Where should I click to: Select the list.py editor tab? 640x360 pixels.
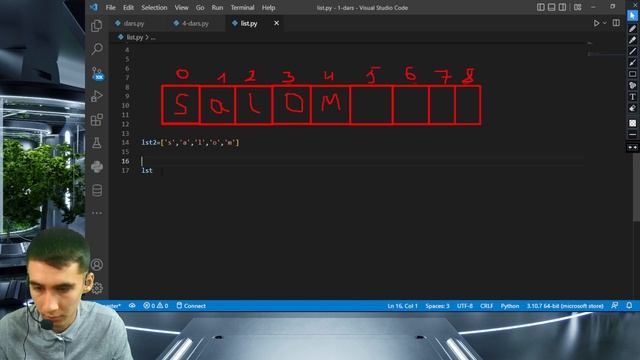pyautogui.click(x=249, y=24)
